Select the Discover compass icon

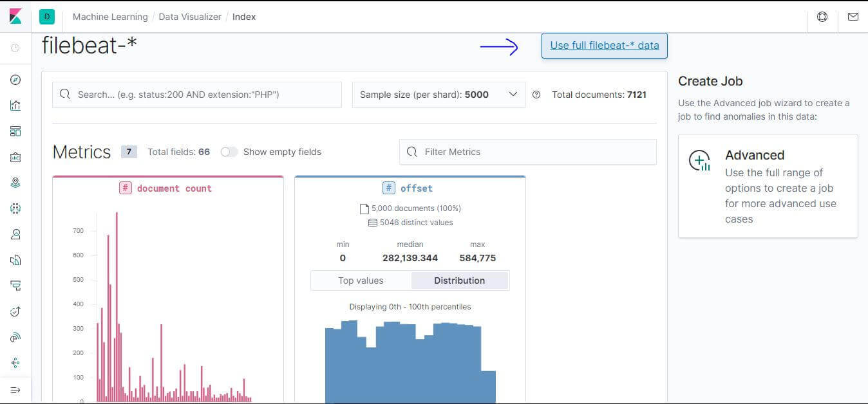coord(16,79)
